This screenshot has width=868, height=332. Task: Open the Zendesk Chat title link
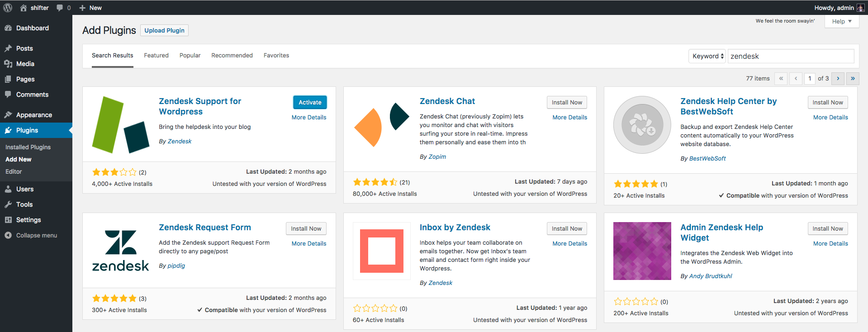point(447,101)
